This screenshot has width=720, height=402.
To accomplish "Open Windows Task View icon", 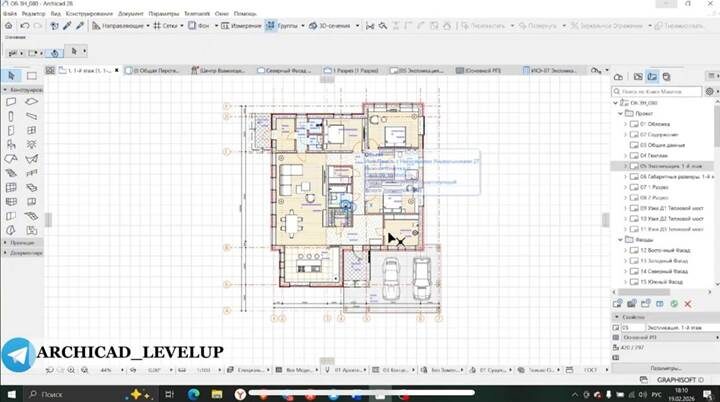I will [169, 394].
